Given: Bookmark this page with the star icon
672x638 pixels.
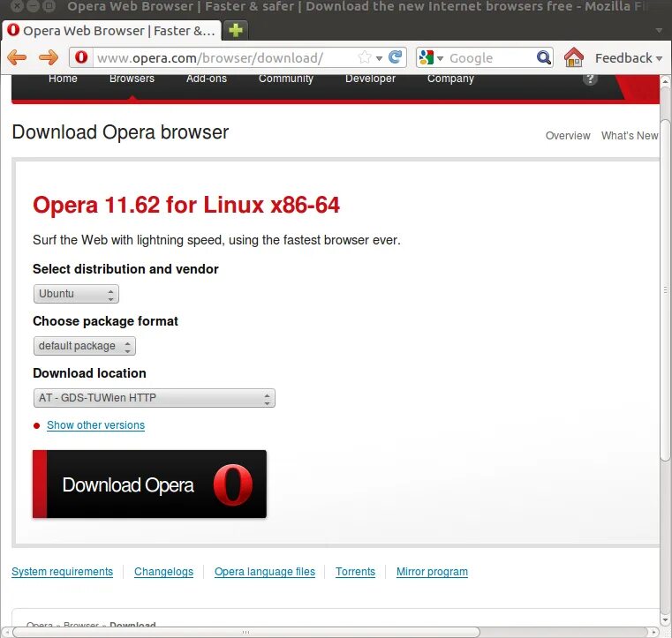Looking at the screenshot, I should (365, 57).
